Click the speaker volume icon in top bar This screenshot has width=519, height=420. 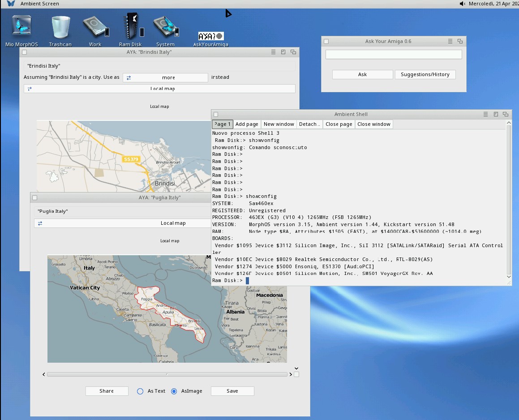(x=463, y=4)
